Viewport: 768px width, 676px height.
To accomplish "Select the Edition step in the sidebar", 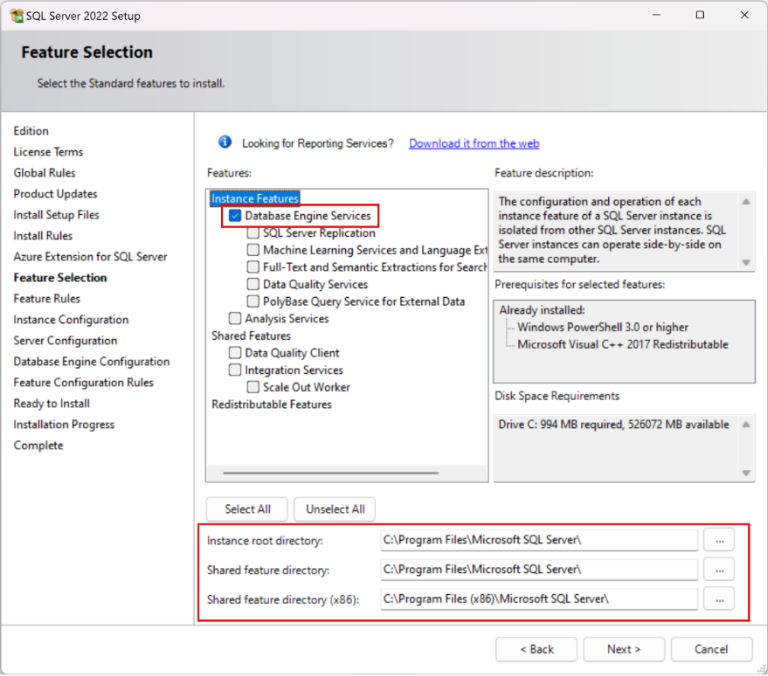I will point(31,131).
